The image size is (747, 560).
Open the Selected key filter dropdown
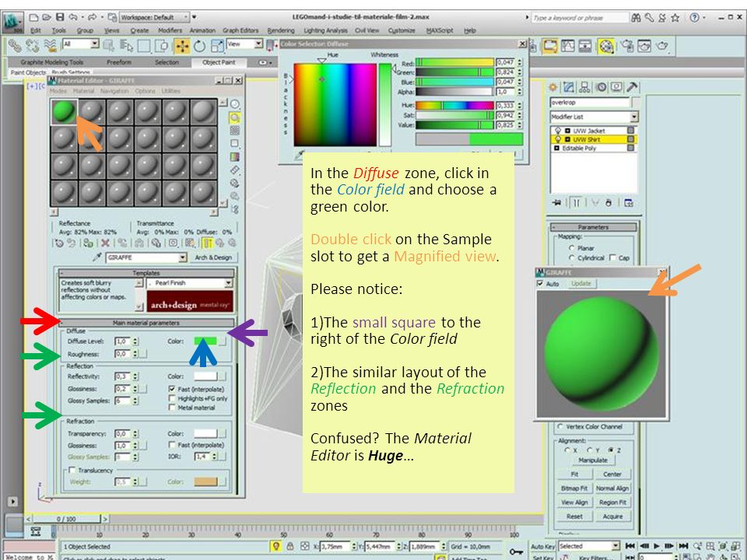click(x=589, y=546)
